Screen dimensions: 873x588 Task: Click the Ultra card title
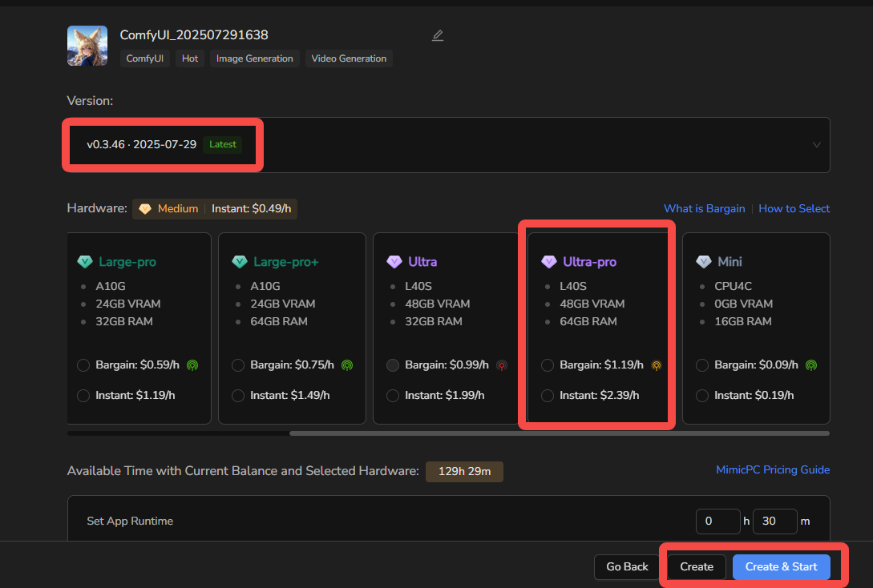click(x=422, y=262)
